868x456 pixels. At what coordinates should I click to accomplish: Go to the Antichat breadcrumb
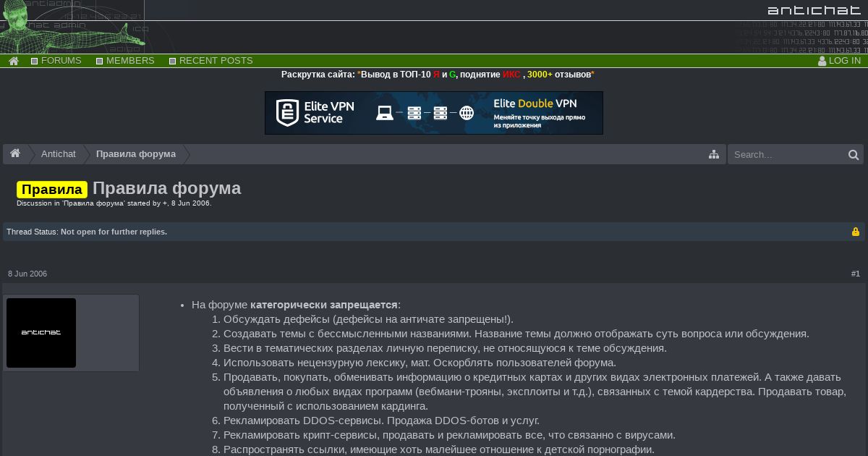(59, 154)
